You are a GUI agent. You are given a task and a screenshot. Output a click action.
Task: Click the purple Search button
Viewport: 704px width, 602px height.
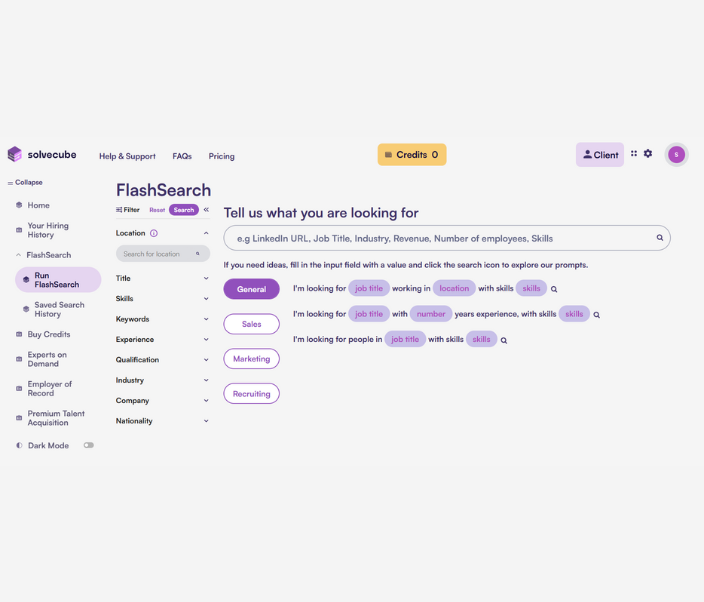point(183,210)
